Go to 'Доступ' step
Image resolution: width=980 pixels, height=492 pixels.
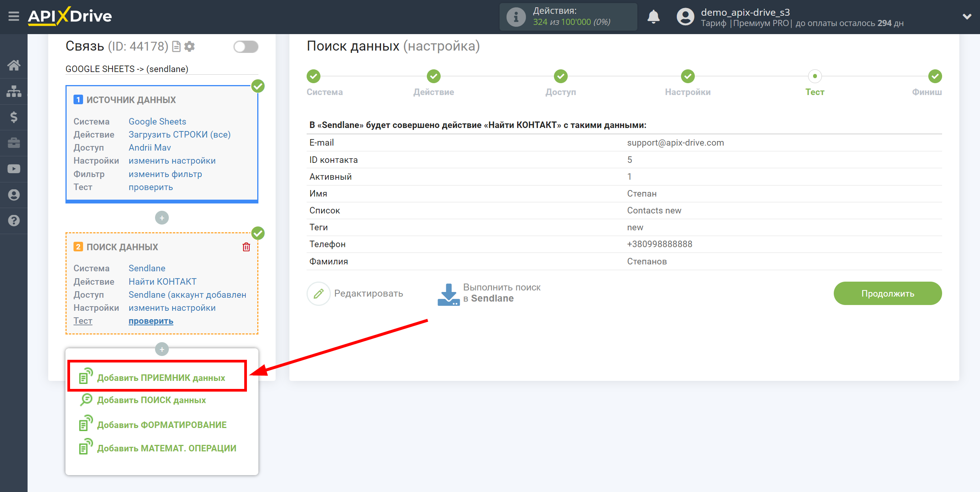coord(561,76)
